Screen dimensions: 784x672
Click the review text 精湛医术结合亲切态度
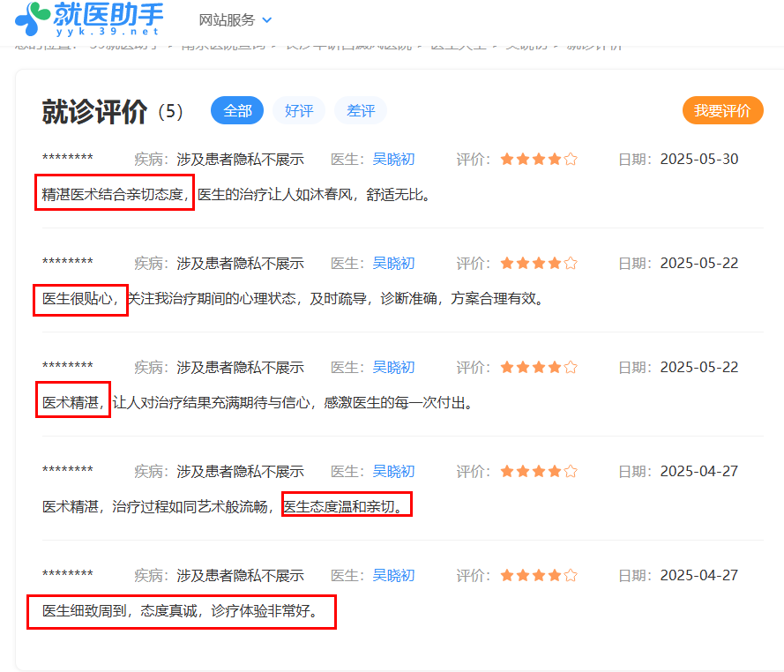(115, 194)
